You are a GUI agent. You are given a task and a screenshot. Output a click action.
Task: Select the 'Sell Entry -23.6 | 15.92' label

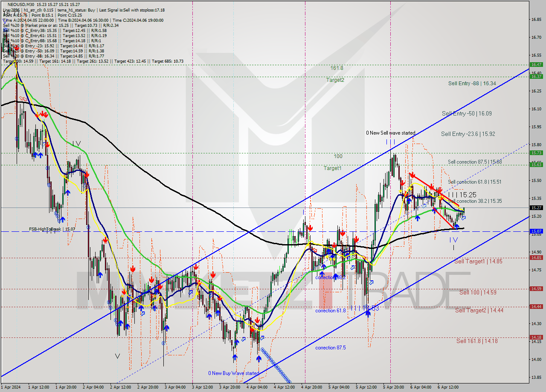click(468, 134)
